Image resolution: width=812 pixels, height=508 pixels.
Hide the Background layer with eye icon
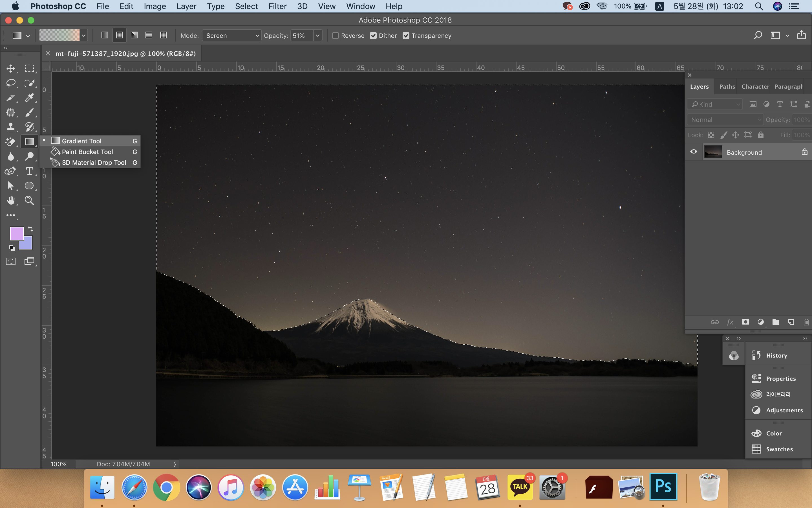coord(694,152)
